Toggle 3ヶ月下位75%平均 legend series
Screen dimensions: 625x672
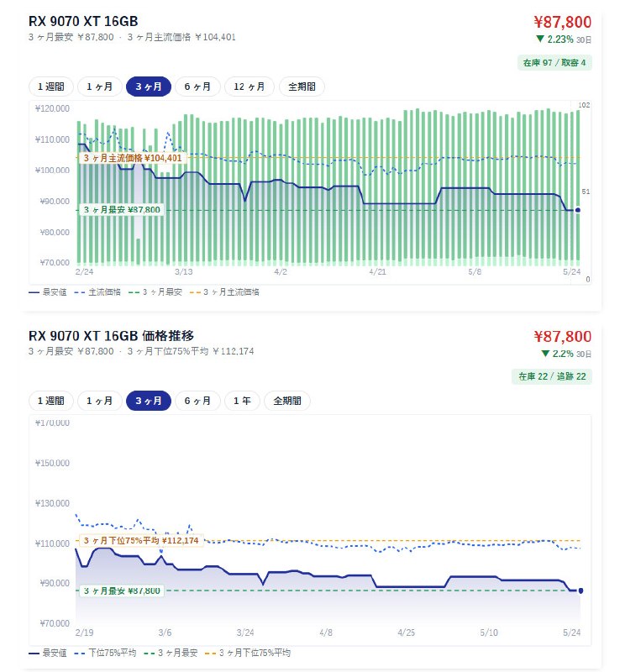coord(248,653)
